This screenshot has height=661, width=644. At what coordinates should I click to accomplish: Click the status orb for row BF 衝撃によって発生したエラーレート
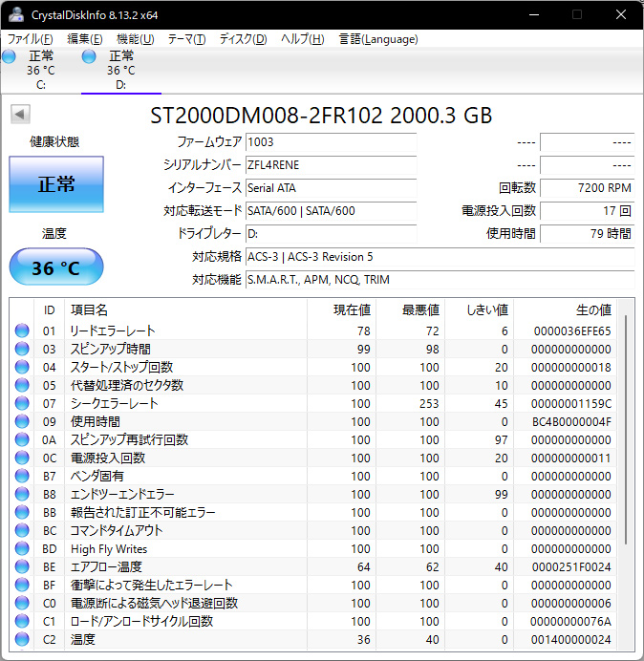pyautogui.click(x=22, y=585)
